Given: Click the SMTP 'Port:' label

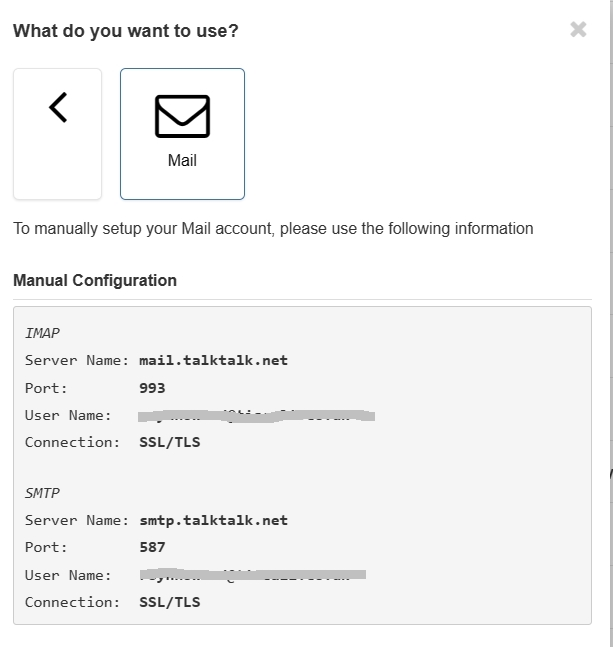Looking at the screenshot, I should [46, 548].
